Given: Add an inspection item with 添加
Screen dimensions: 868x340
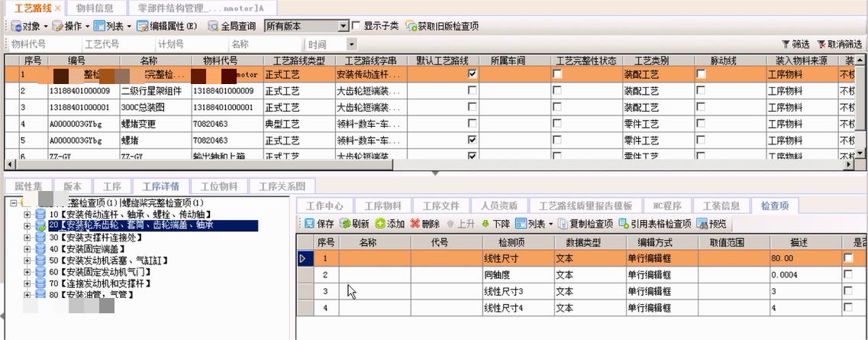Looking at the screenshot, I should (389, 224).
